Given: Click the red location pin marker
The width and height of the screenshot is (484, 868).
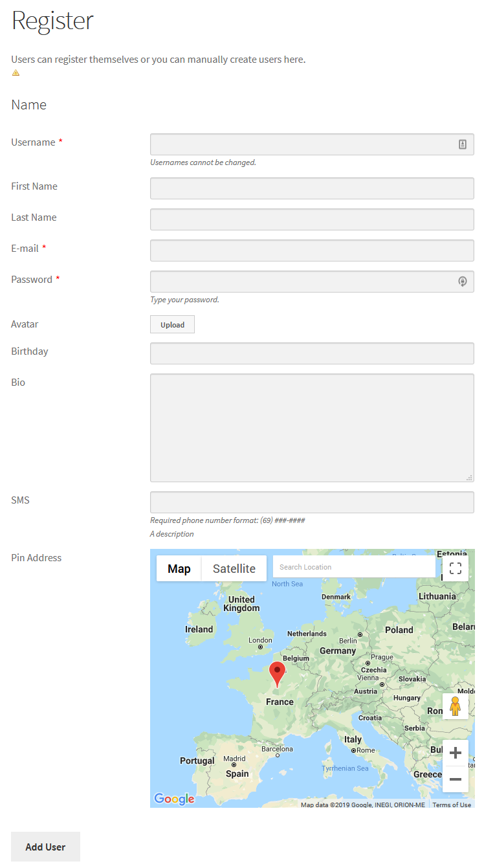Looking at the screenshot, I should coord(277,674).
